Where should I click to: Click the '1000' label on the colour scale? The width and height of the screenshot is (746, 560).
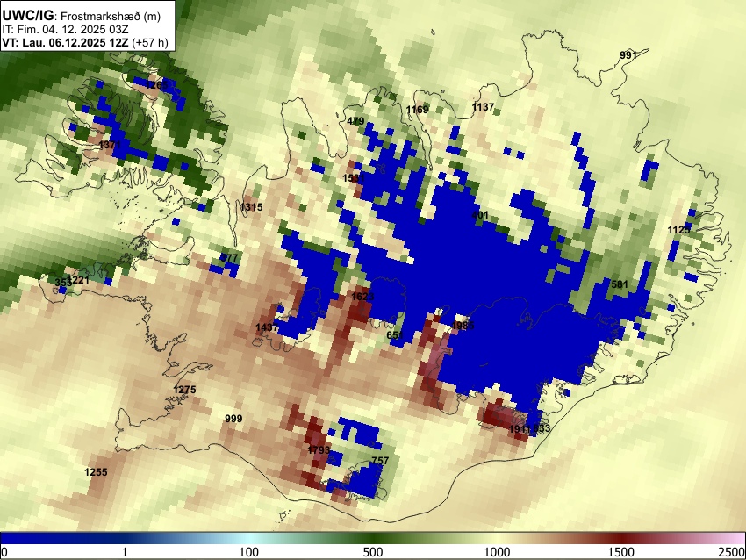497,552
